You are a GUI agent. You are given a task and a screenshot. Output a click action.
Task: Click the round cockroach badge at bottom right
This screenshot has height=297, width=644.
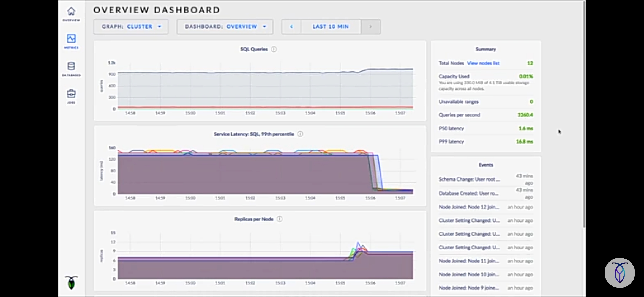coord(620,273)
